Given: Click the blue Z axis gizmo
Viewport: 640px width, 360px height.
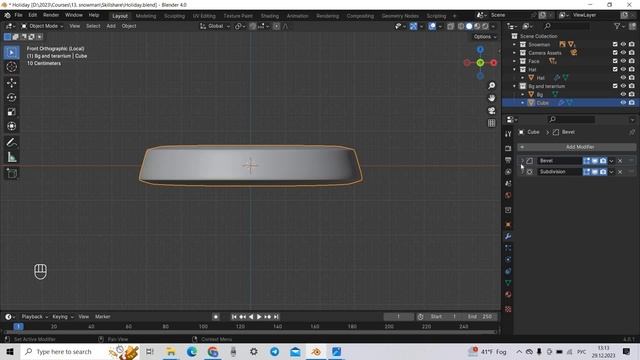Looking at the screenshot, I should point(480,50).
